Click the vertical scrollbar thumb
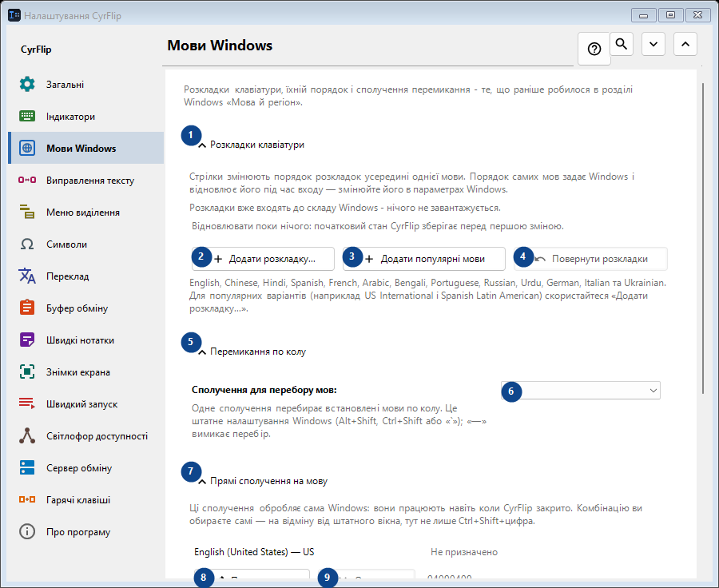The image size is (719, 588). coord(703,238)
